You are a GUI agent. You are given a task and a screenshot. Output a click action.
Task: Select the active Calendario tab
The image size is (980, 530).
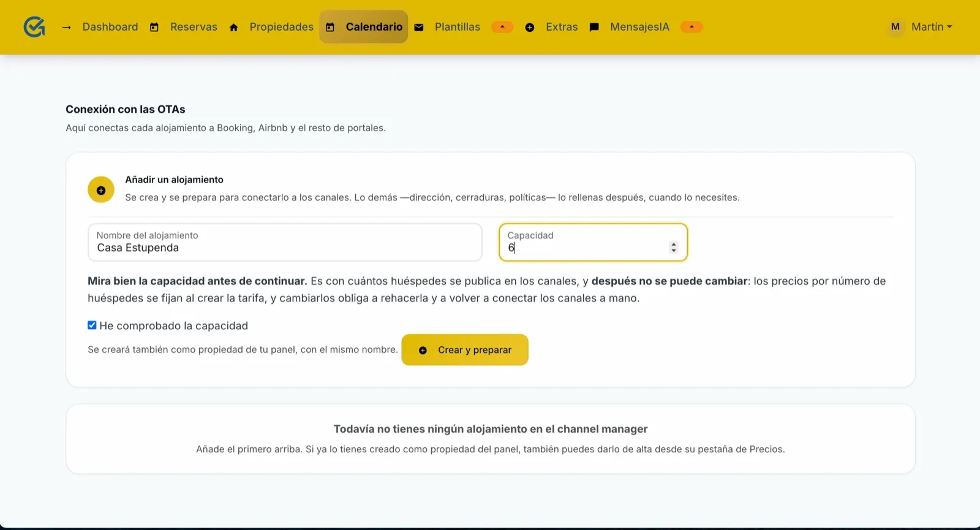[x=364, y=27]
